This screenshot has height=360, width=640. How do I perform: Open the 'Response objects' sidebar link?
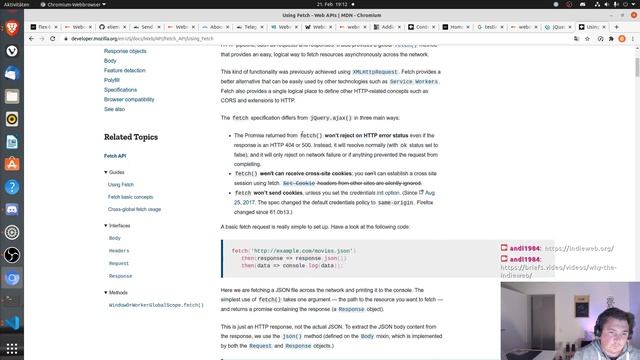pos(125,51)
